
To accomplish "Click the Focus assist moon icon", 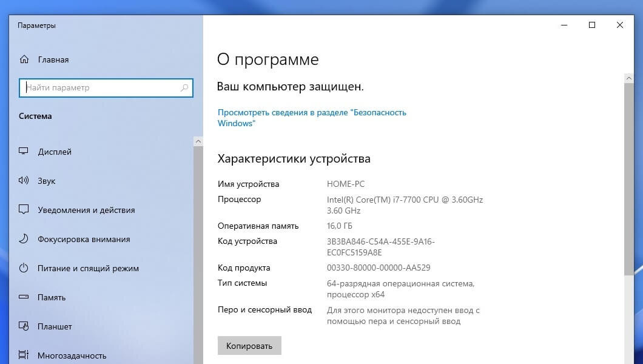I will click(x=24, y=238).
